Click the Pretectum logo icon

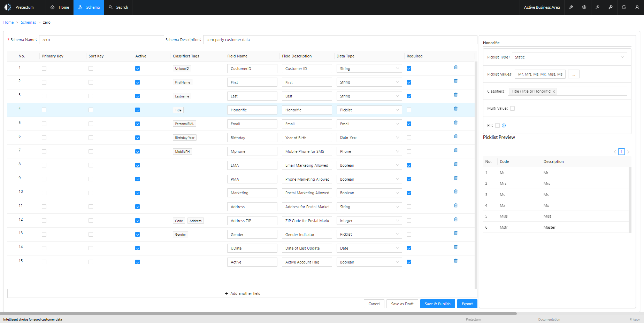[x=8, y=7]
